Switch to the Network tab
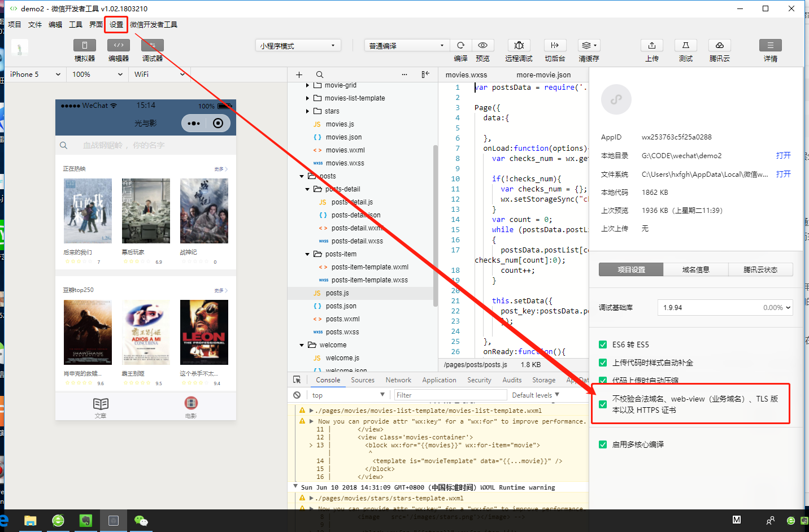The height and width of the screenshot is (532, 809). [x=398, y=380]
